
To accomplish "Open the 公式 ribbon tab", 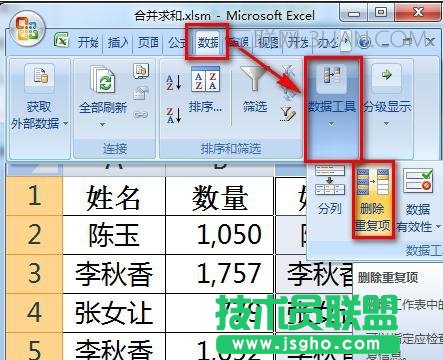I will pos(177,42).
